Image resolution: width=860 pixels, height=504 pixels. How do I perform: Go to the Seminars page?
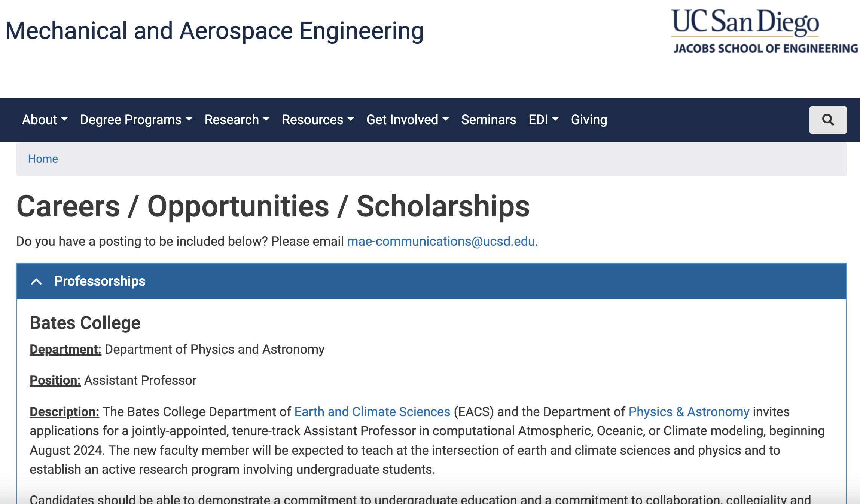pyautogui.click(x=488, y=120)
